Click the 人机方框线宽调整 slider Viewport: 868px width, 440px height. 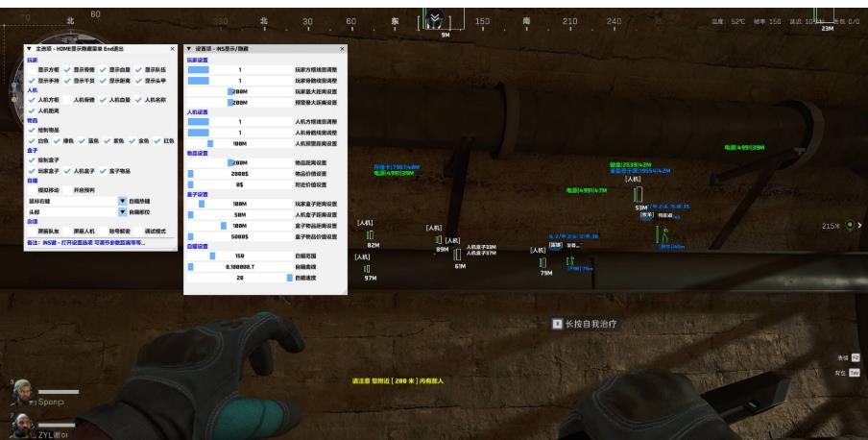tap(240, 122)
